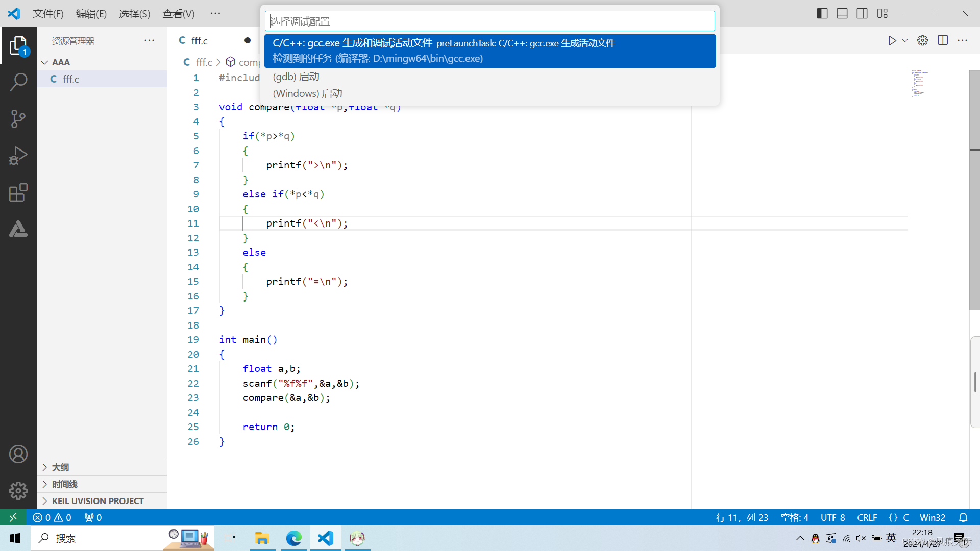
Task: Click the editor split layout icon
Action: click(943, 41)
